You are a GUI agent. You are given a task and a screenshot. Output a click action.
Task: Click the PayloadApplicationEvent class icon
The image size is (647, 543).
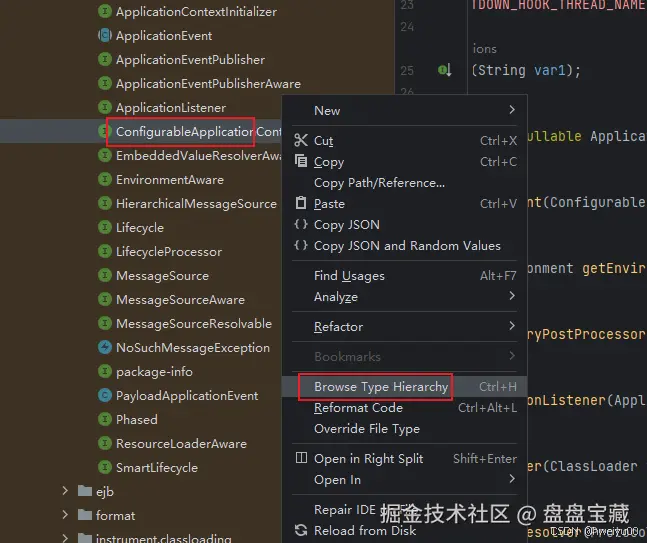(105, 395)
